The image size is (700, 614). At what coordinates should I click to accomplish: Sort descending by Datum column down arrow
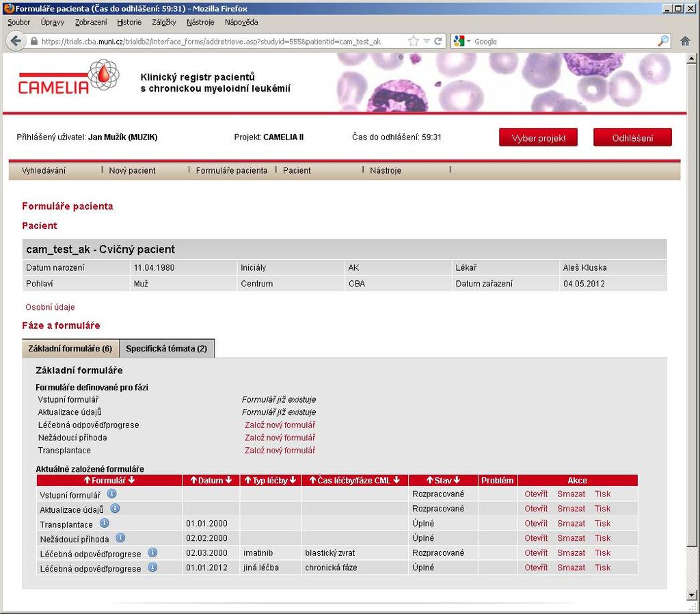[228, 481]
